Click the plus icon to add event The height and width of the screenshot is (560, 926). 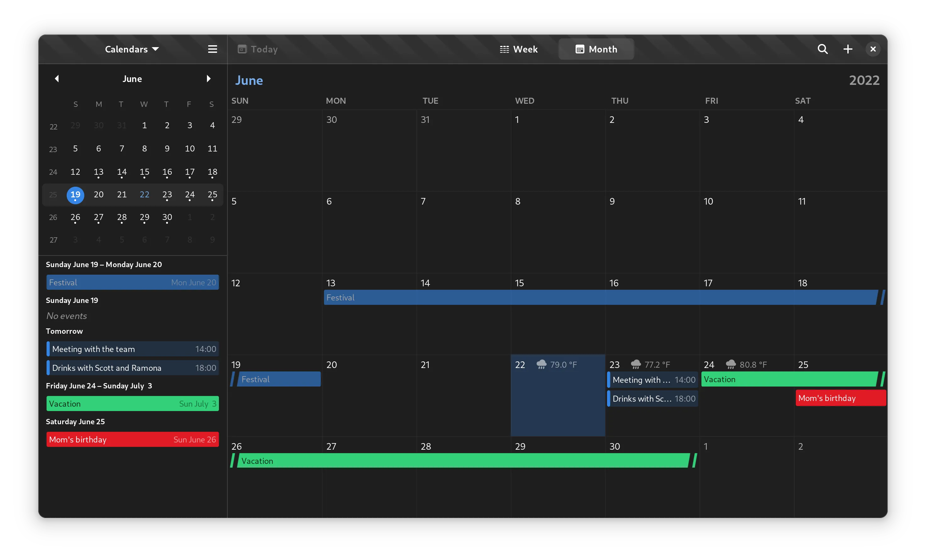pyautogui.click(x=847, y=49)
